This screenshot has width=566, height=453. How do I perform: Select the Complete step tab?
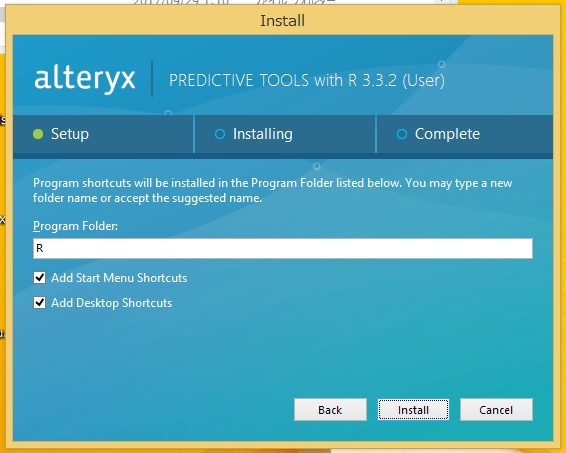(x=465, y=134)
